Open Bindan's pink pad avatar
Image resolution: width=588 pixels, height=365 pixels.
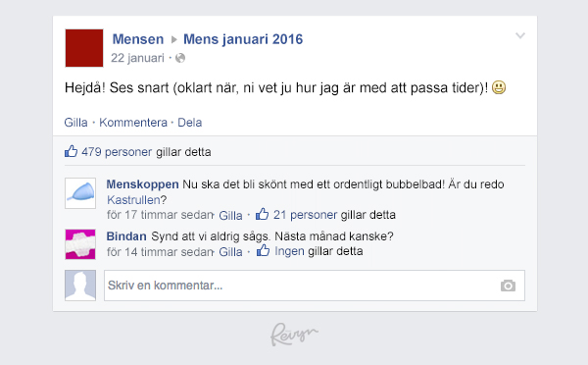coord(80,244)
